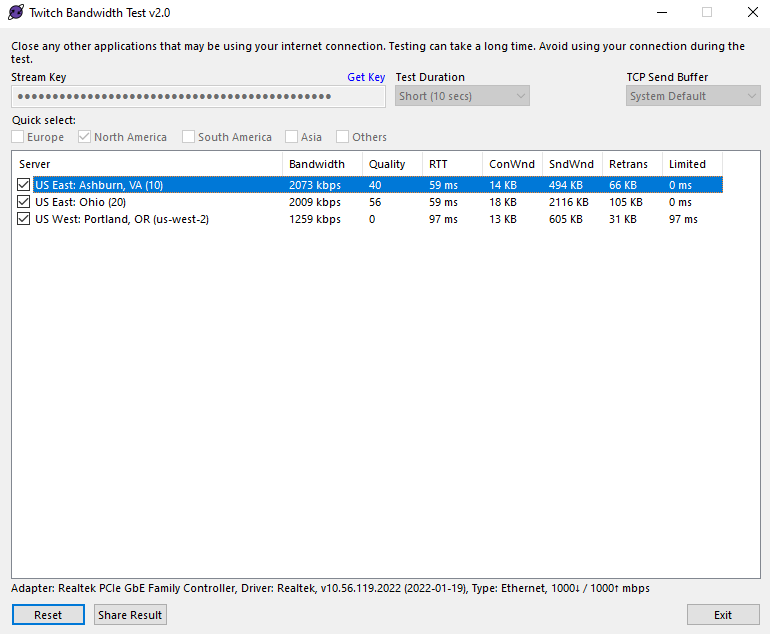
Task: Open the TCP Send Buffer dropdown
Action: point(693,96)
